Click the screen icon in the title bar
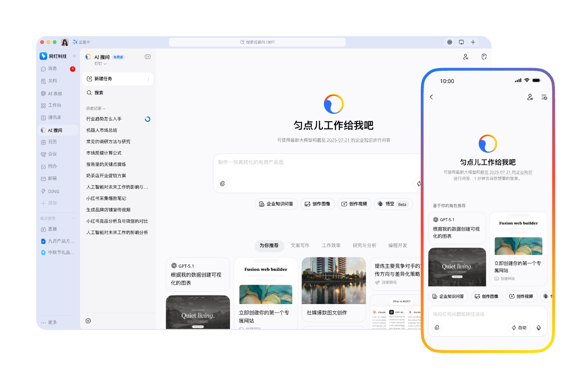The width and height of the screenshot is (588, 386). 461,42
